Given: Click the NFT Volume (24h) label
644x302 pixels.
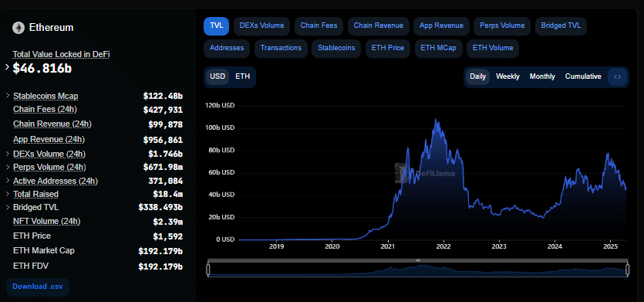Looking at the screenshot, I should pyautogui.click(x=47, y=222).
